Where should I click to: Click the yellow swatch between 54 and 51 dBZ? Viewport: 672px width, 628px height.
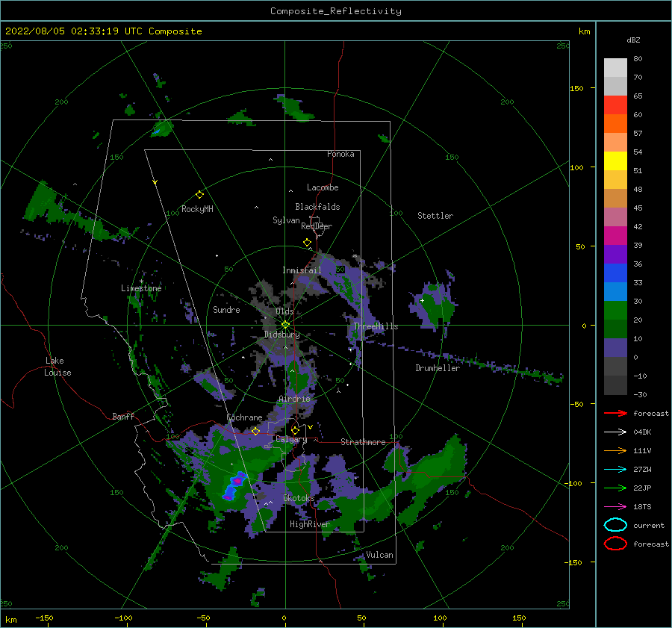pyautogui.click(x=615, y=161)
